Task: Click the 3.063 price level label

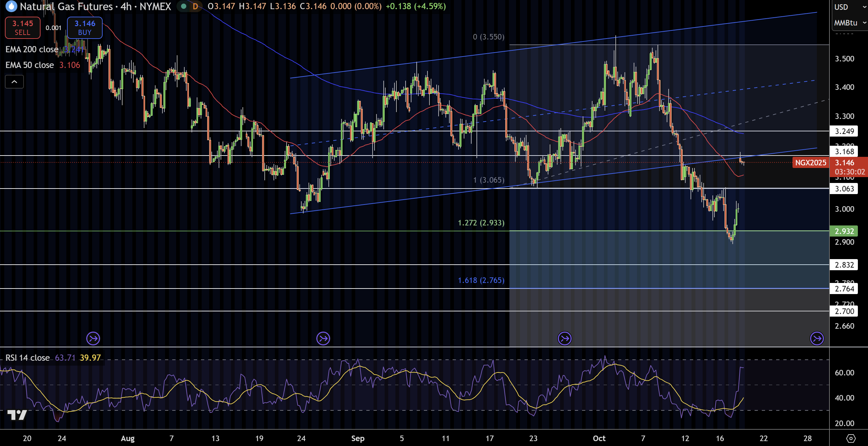Action: (x=844, y=189)
